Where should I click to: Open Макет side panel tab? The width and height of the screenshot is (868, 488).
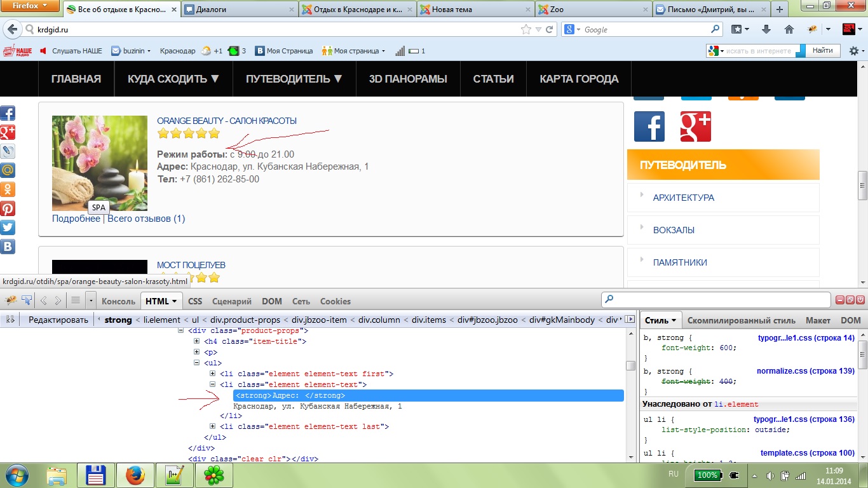point(818,321)
